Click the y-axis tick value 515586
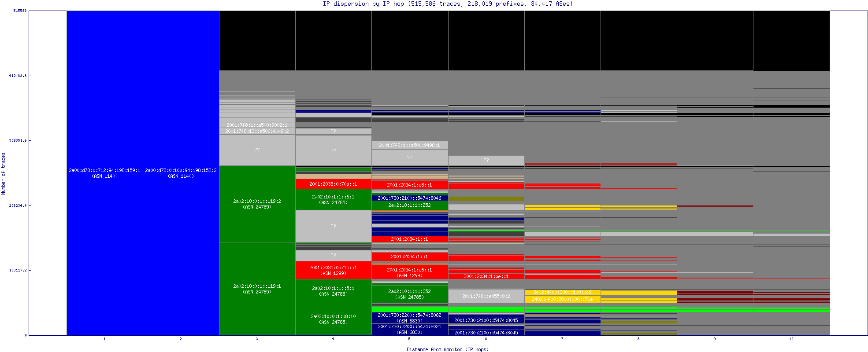Viewport: 868px width, 352px height. (20, 11)
